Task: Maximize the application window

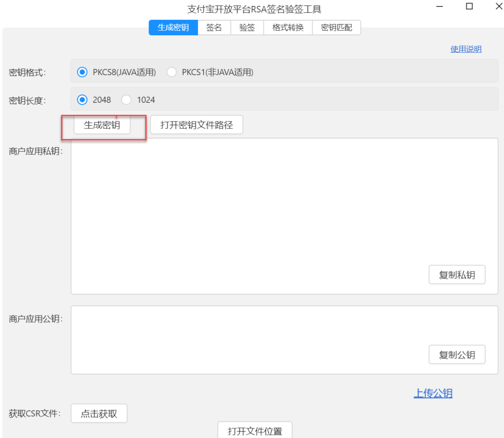Action: pyautogui.click(x=469, y=6)
